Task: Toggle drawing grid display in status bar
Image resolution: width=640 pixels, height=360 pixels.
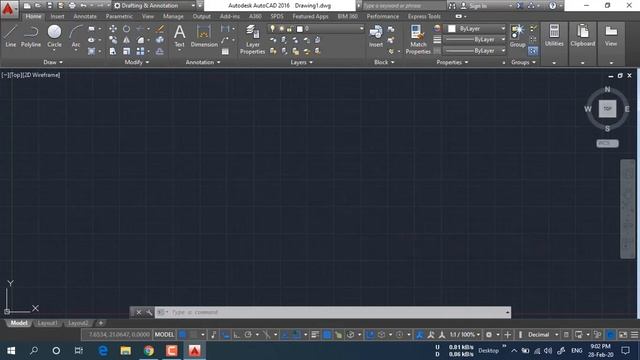Action: pos(182,335)
